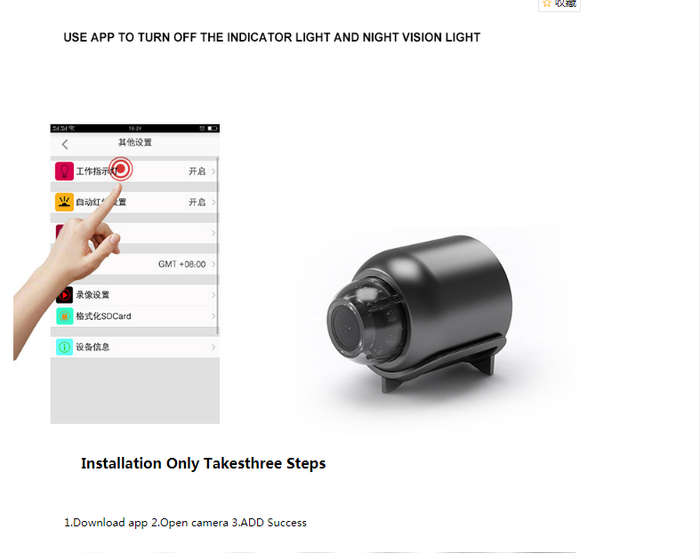Open the 设备信息 row chevron
Viewport: 700px width, 559px height.
click(213, 347)
